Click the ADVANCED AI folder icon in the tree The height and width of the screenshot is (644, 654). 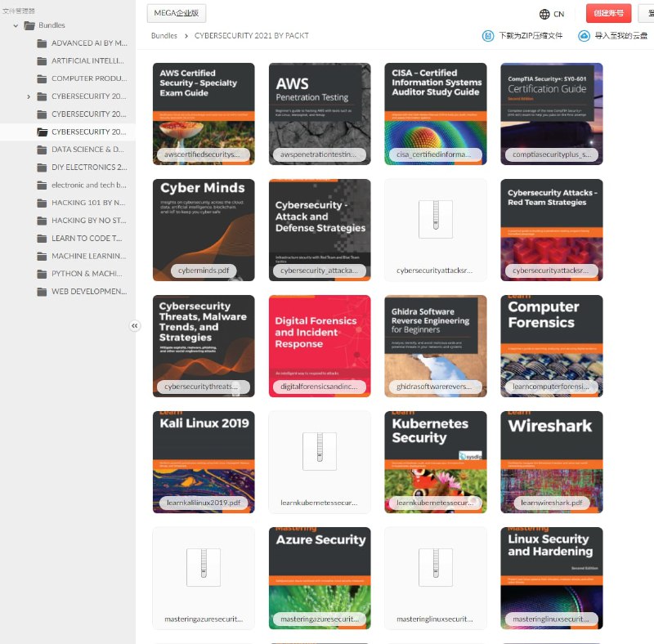[x=42, y=43]
